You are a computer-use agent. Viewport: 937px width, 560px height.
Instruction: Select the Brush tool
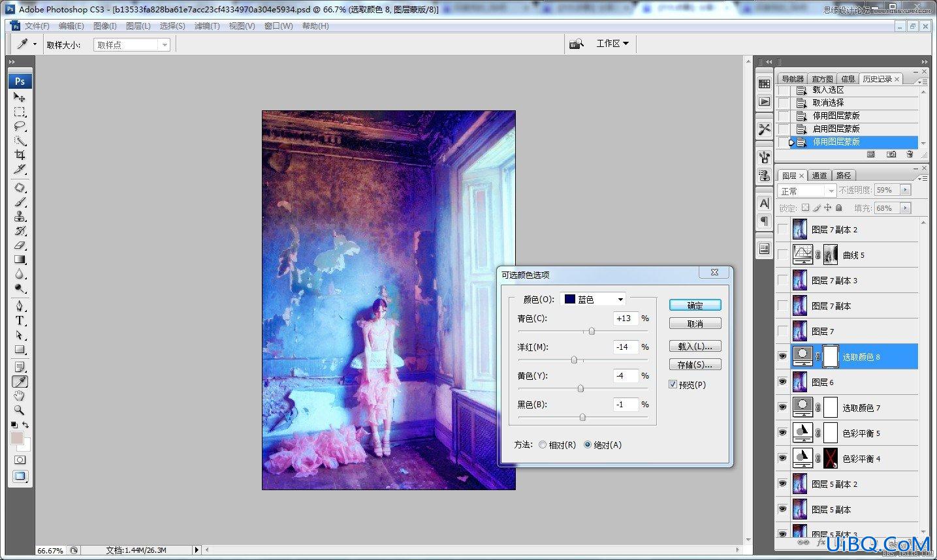pos(20,202)
